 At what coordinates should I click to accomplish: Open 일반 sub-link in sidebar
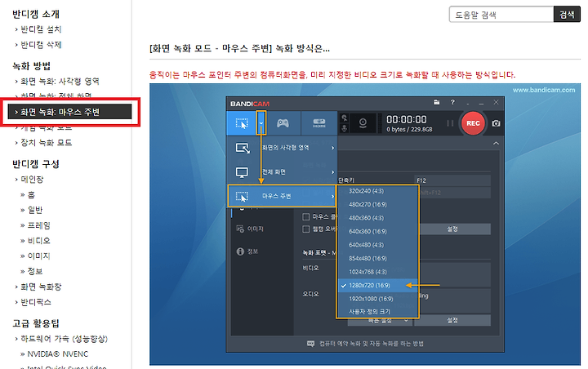coord(35,210)
